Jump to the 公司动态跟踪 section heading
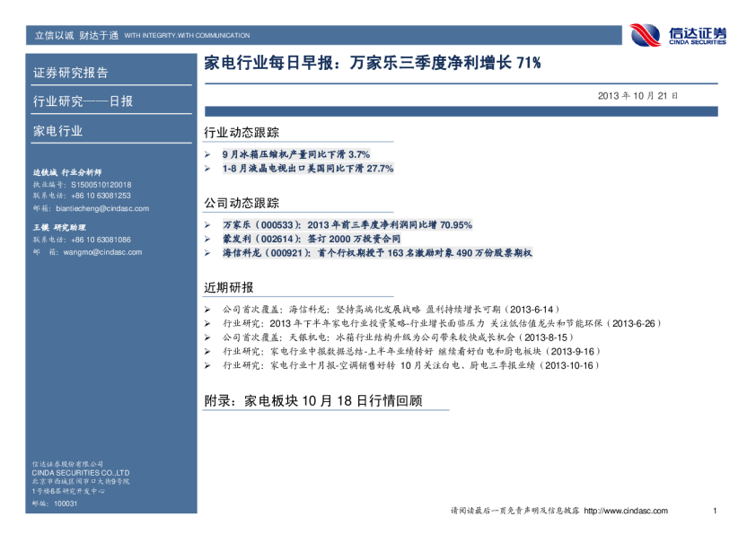This screenshot has height=534, width=756. click(242, 203)
